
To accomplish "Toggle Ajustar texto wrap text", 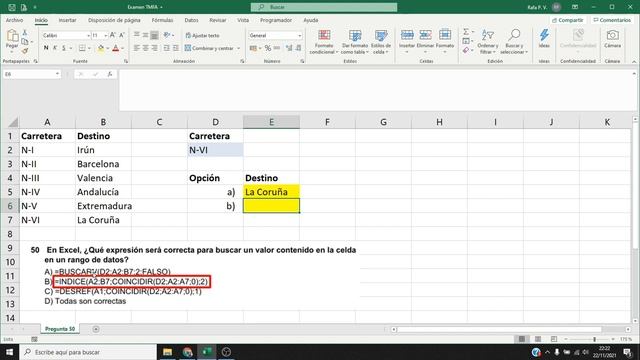I will click(x=202, y=36).
